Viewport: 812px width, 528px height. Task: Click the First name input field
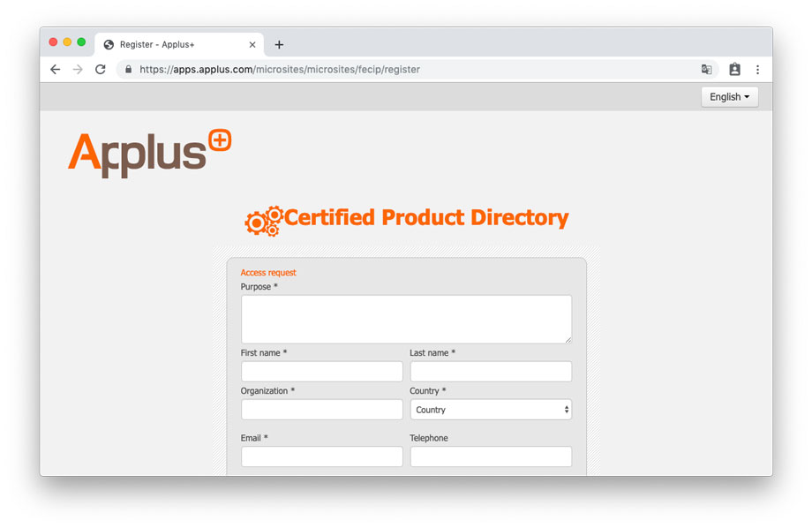coord(322,372)
